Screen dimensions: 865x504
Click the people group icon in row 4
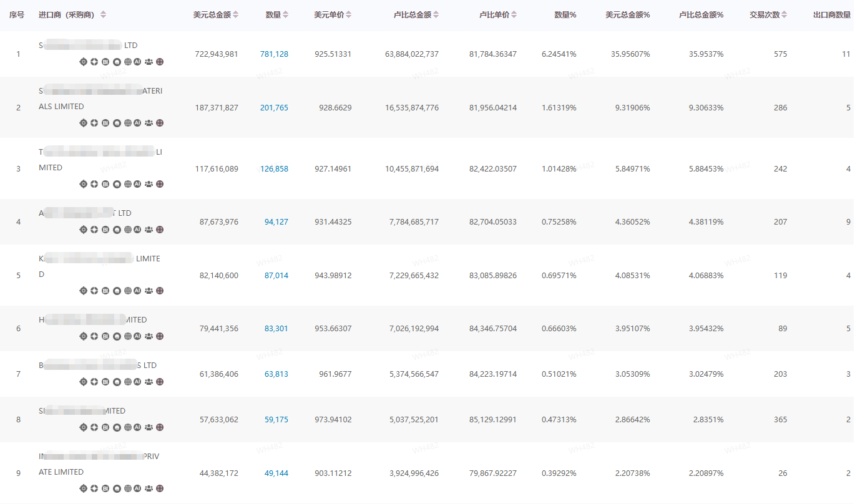[x=149, y=230]
